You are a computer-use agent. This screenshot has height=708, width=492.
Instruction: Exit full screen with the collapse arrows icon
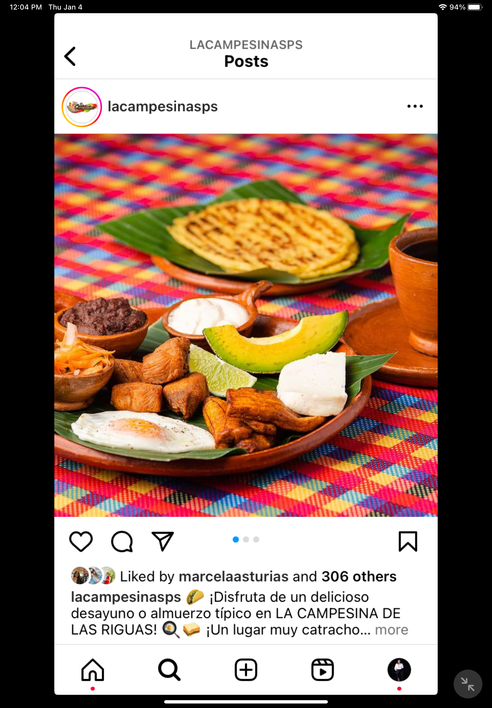(468, 684)
